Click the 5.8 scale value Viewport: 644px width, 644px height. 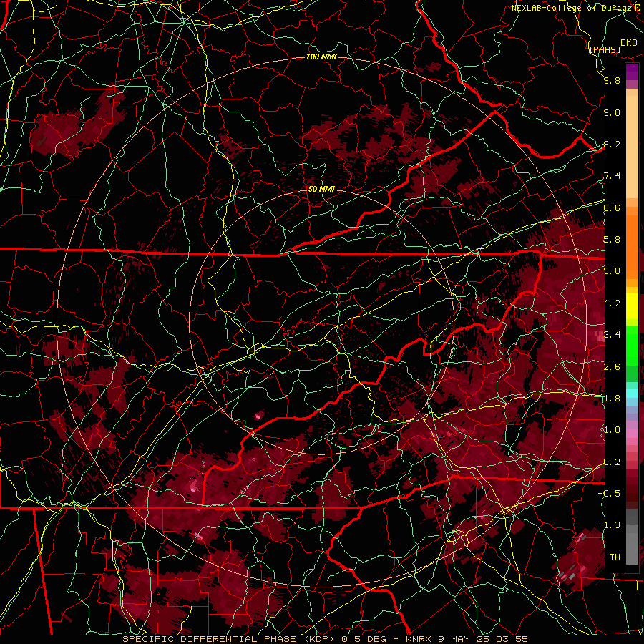click(612, 240)
